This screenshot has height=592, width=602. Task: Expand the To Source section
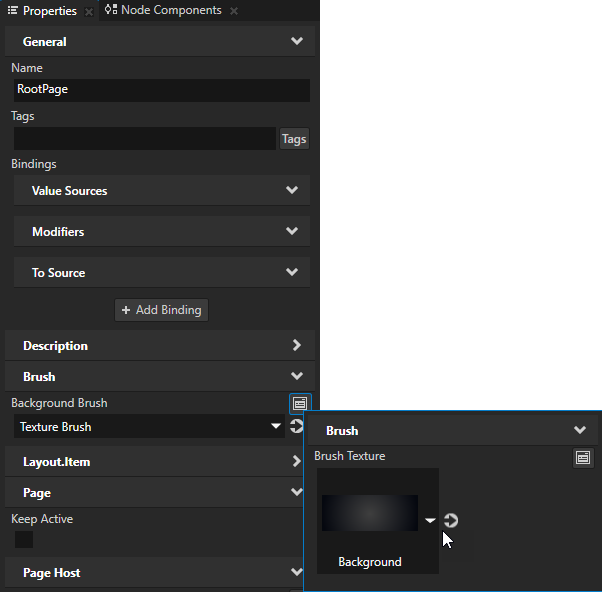point(291,272)
